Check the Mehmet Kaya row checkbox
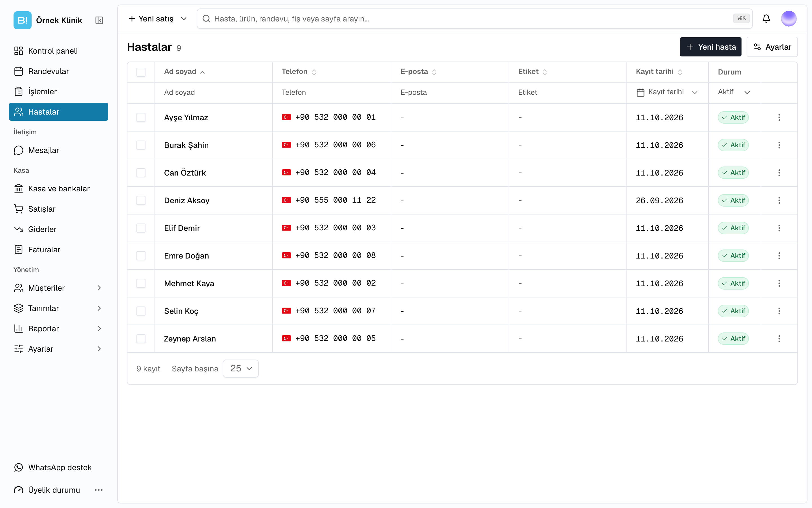812x508 pixels. (141, 283)
